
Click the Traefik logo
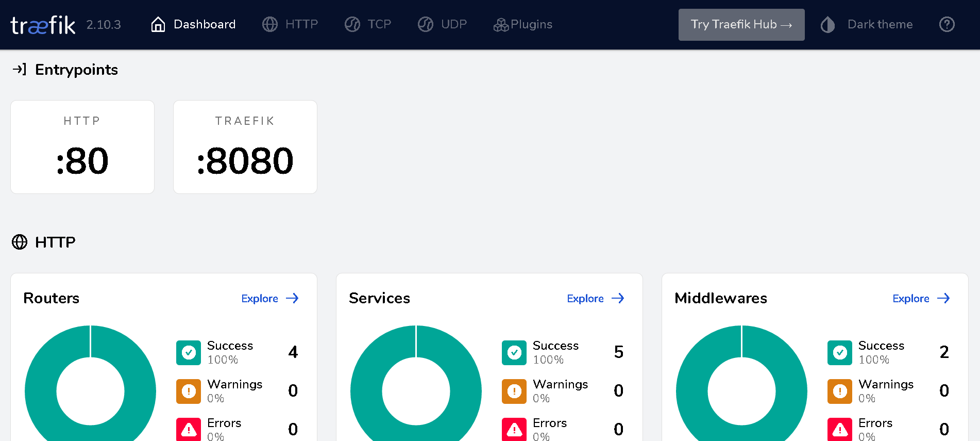(43, 25)
